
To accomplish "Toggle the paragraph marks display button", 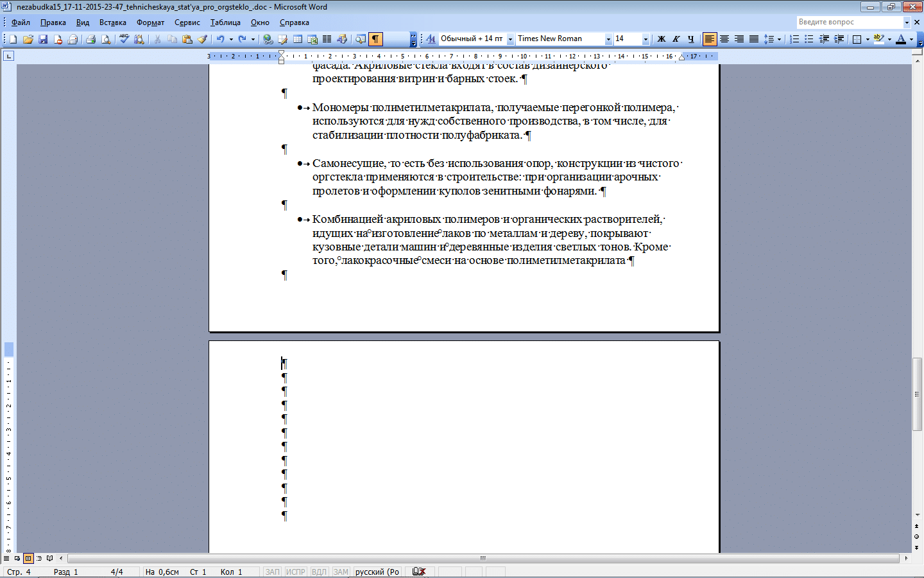I will coord(375,39).
